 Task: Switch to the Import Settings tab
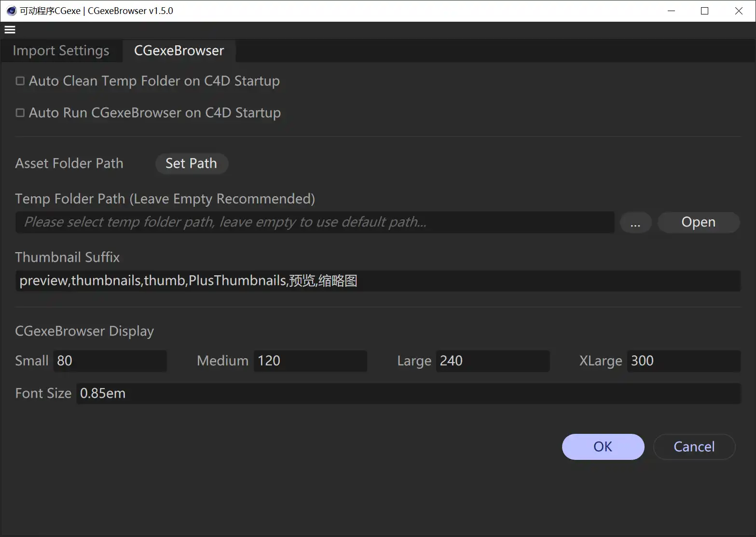61,51
